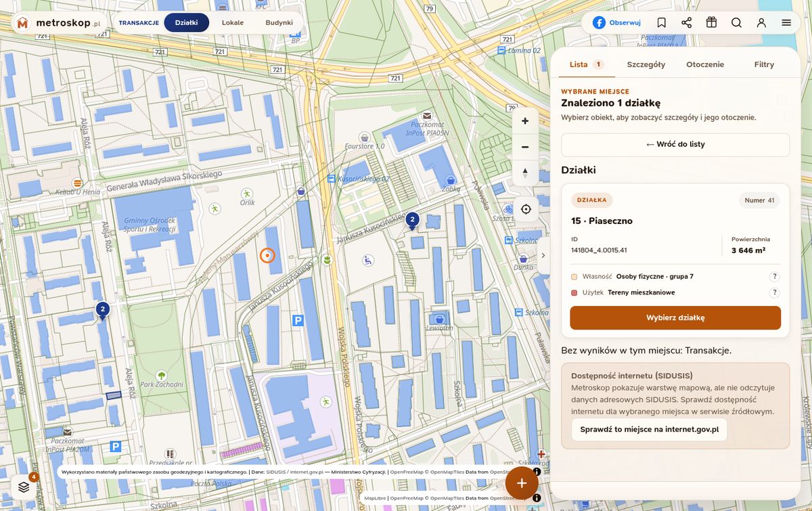
Task: Select the Działki tab
Action: coord(186,22)
